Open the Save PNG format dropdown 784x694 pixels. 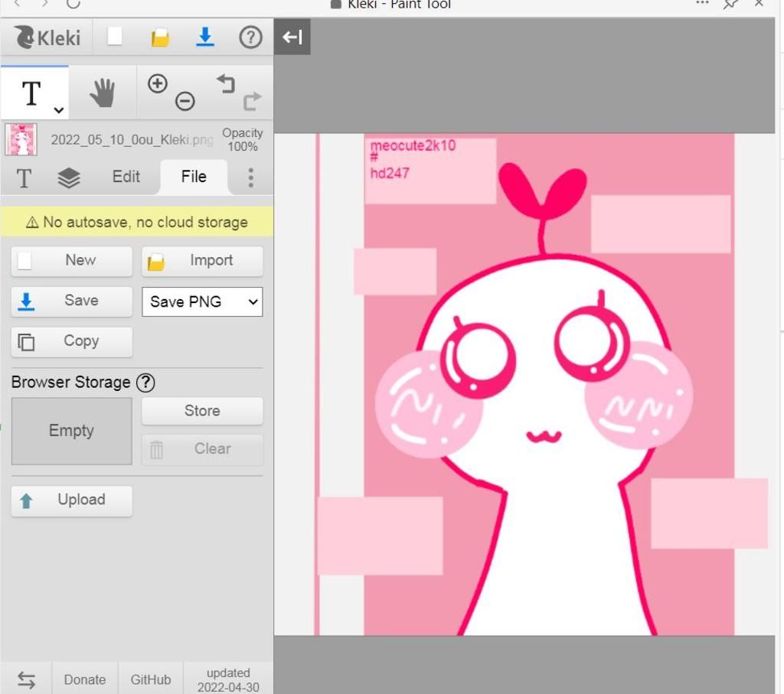(202, 301)
